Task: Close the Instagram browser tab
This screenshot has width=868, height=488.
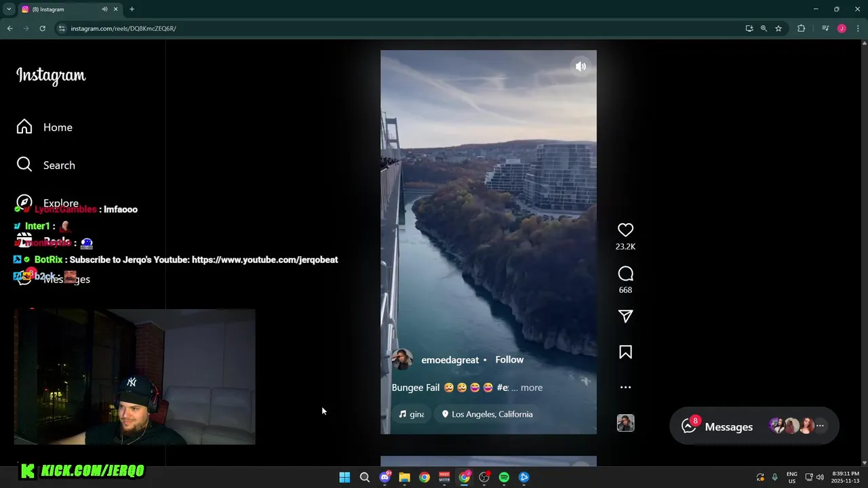Action: [115, 9]
